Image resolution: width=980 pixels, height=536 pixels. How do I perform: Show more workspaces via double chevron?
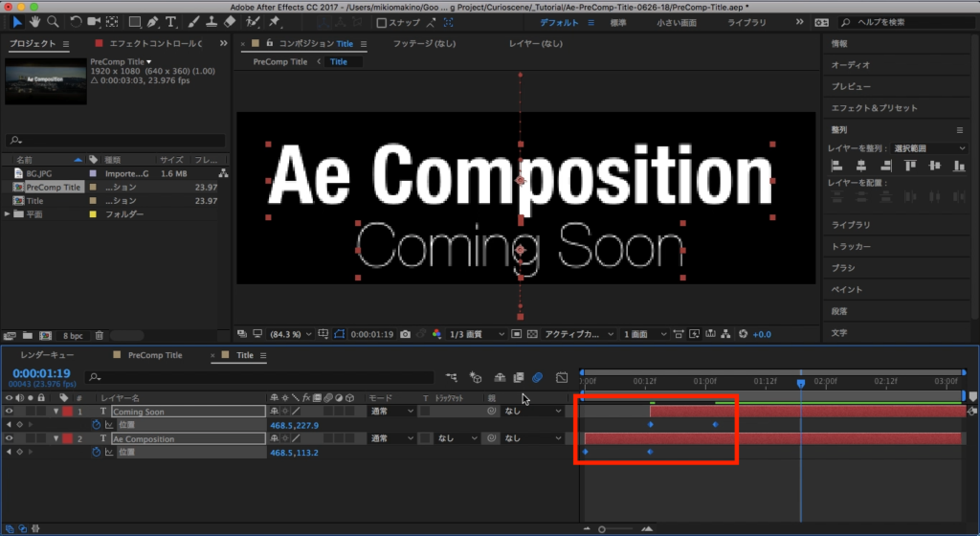(799, 22)
